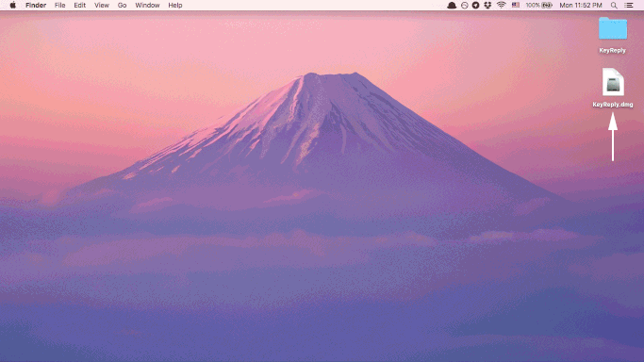Image resolution: width=644 pixels, height=362 pixels.
Task: Click the circular gauge menu bar icon
Action: (465, 6)
